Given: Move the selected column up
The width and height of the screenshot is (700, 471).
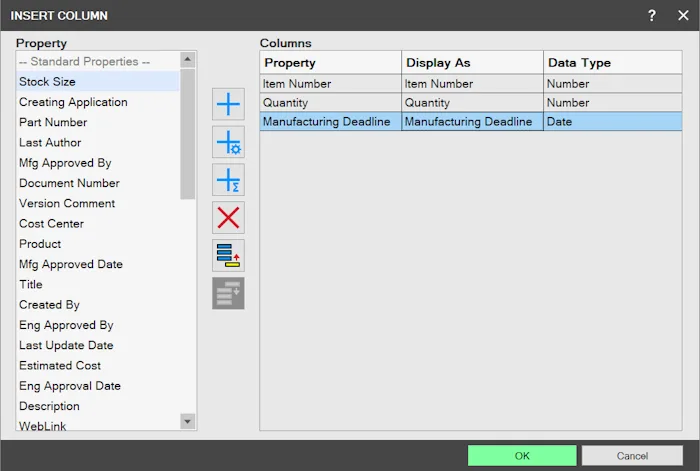Looking at the screenshot, I should (x=228, y=256).
